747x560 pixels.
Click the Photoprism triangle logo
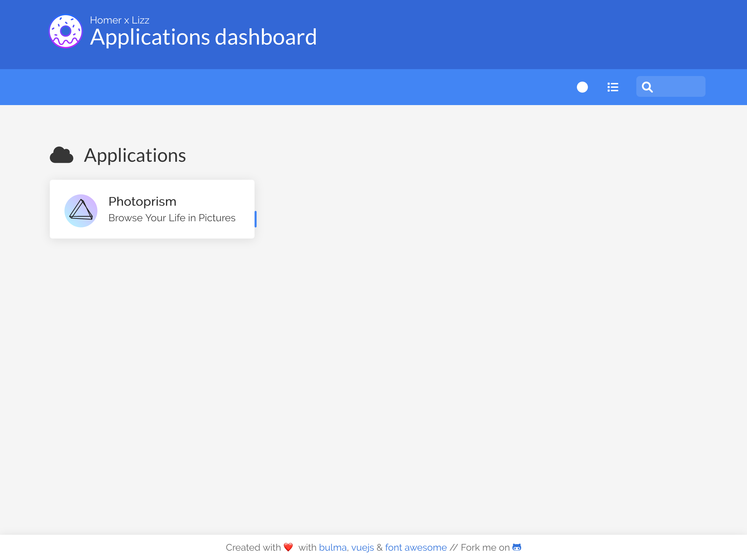[x=81, y=211]
